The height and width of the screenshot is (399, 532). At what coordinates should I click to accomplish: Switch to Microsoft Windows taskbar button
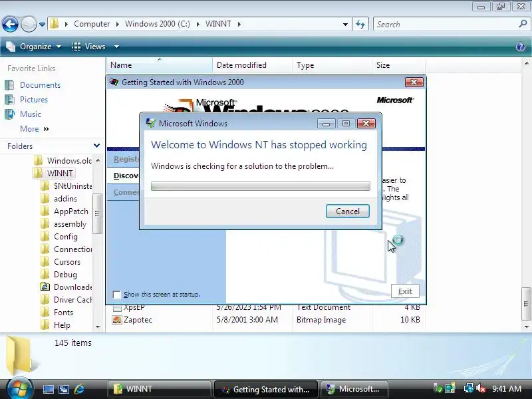[354, 389]
